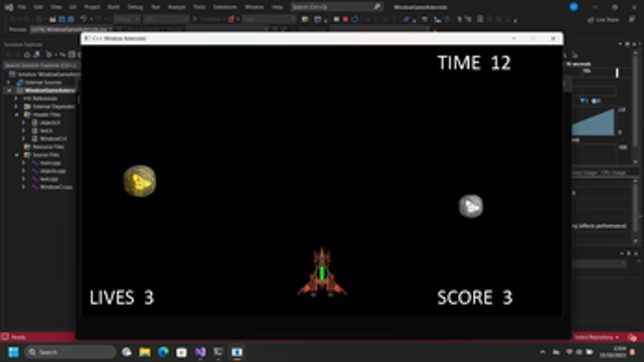644x362 pixels.
Task: Click the Undo icon in the toolbar
Action: pyautogui.click(x=83, y=19)
